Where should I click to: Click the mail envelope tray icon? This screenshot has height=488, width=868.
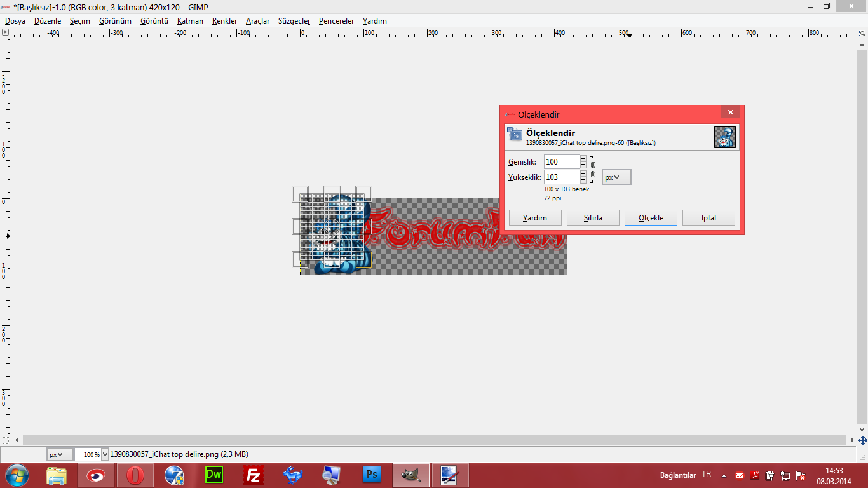(x=740, y=475)
